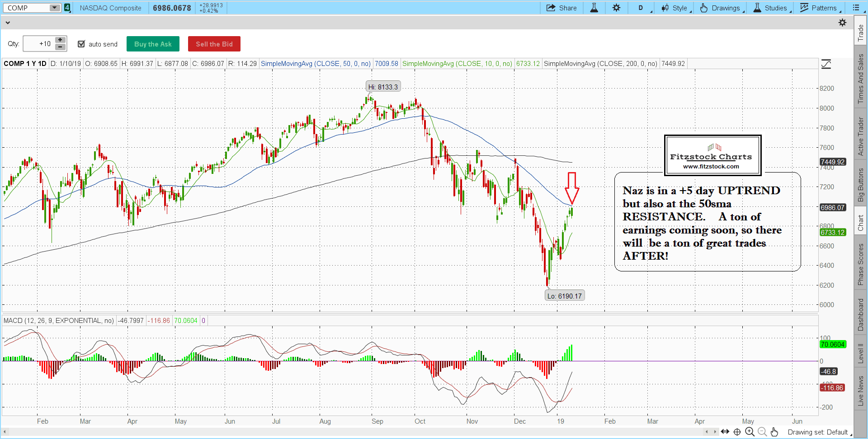Click the green number 4 link icon
This screenshot has height=439, width=868.
click(67, 8)
